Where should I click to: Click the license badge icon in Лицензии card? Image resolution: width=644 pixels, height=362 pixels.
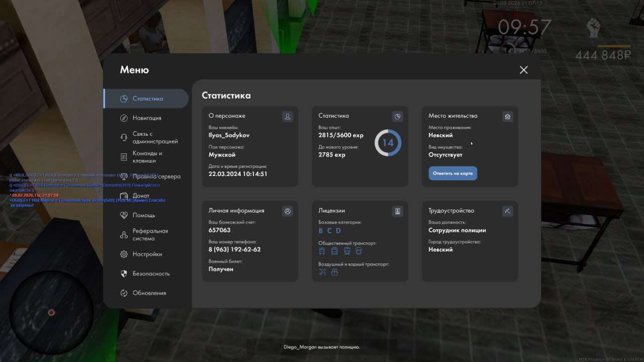[x=397, y=212]
